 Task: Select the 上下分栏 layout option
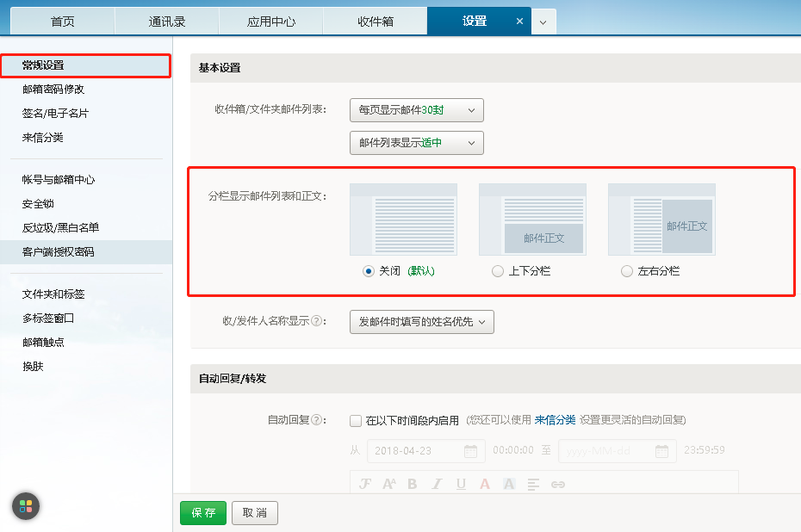[498, 271]
